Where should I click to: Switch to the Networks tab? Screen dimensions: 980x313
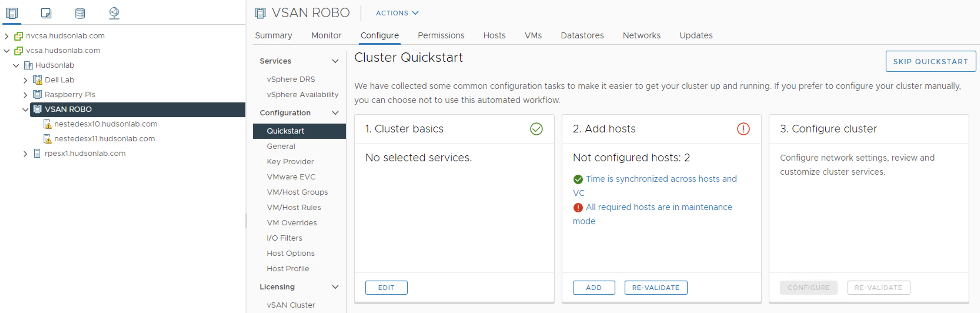coord(641,35)
